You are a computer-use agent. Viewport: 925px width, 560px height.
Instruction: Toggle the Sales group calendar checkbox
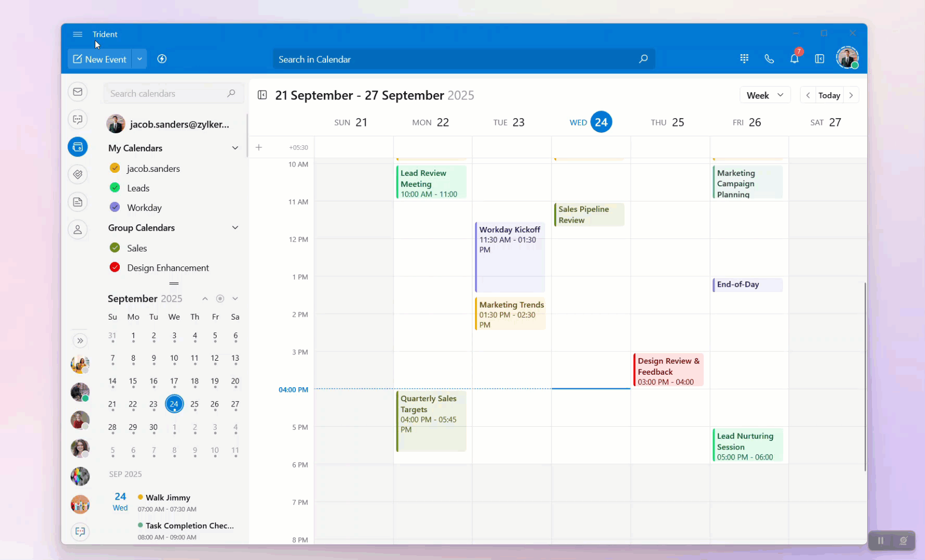tap(115, 248)
